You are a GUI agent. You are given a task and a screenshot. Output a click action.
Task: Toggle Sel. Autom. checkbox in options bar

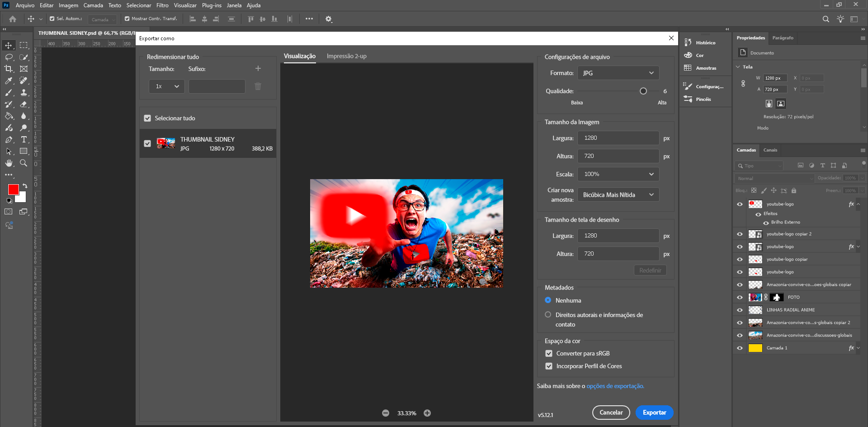[52, 19]
